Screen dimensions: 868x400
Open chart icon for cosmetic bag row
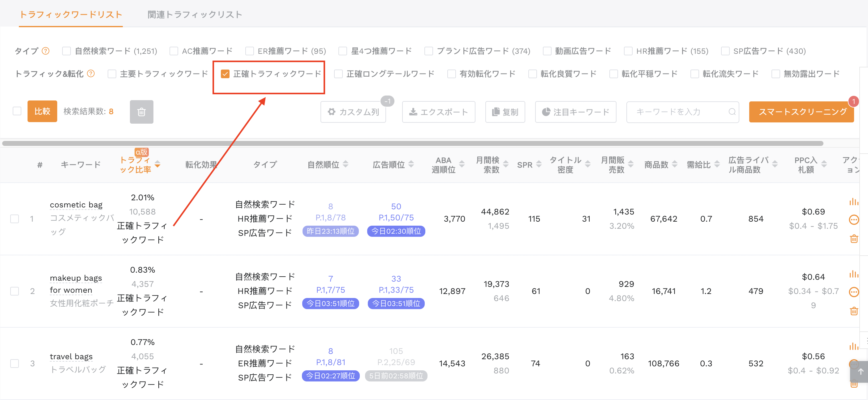(853, 202)
